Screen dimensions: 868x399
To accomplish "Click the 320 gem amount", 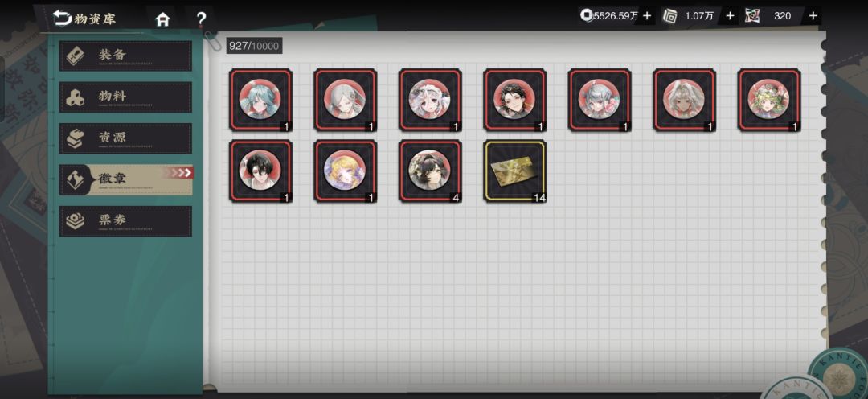I will (x=782, y=16).
